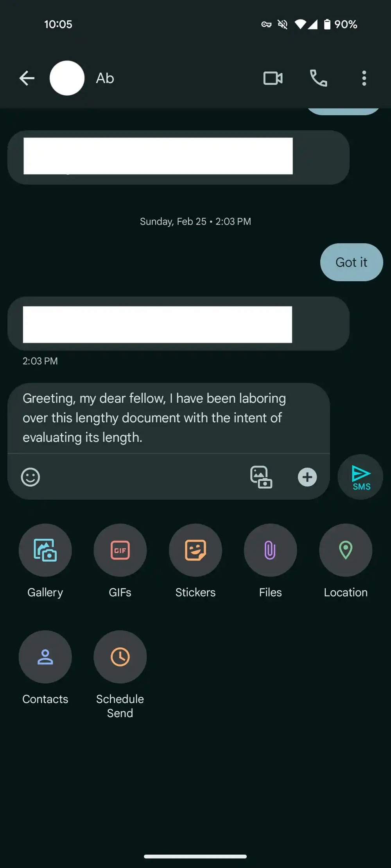Start a video call with Ab
Screen dimensions: 391x868
pos(273,78)
